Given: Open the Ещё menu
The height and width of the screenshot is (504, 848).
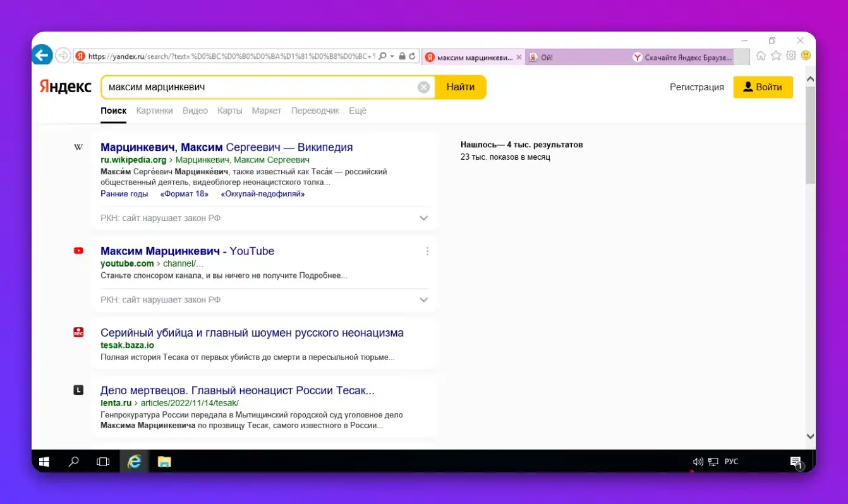Looking at the screenshot, I should [358, 111].
